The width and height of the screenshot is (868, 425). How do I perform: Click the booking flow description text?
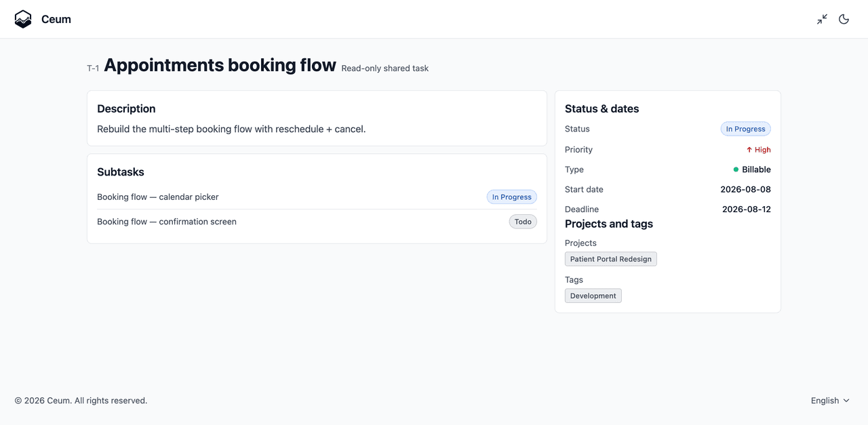tap(231, 129)
